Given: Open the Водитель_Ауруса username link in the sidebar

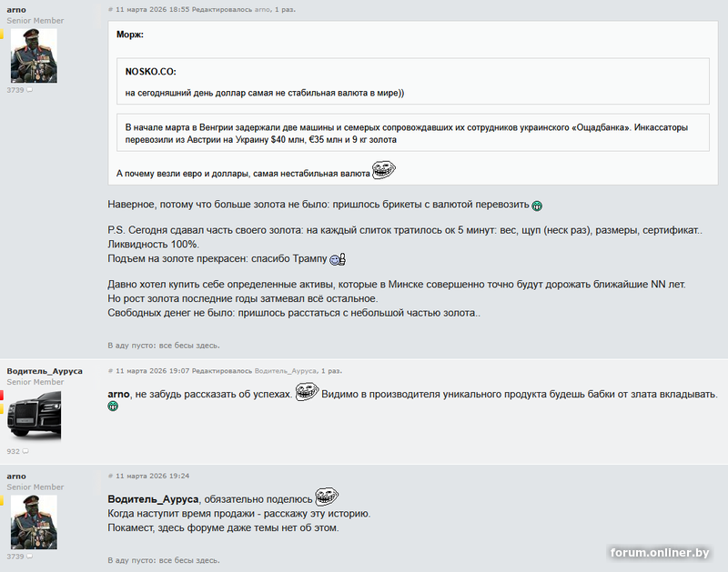Looking at the screenshot, I should click(x=45, y=371).
